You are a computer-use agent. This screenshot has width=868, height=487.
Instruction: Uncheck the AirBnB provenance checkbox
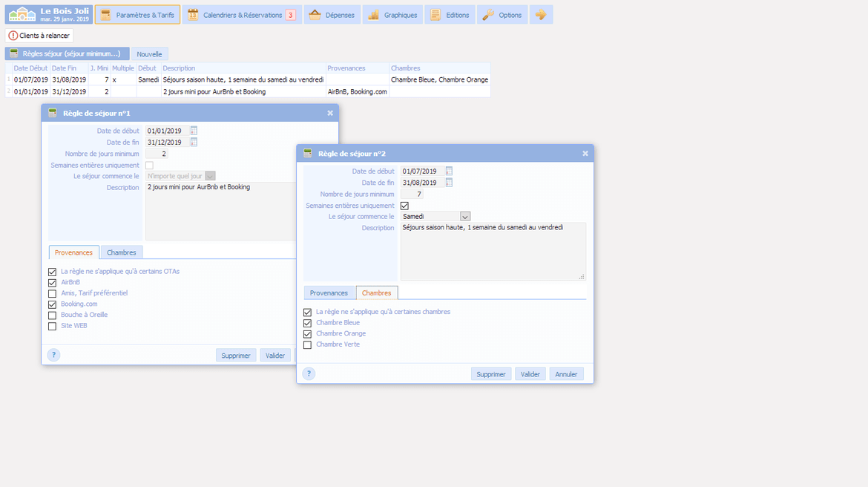click(53, 283)
